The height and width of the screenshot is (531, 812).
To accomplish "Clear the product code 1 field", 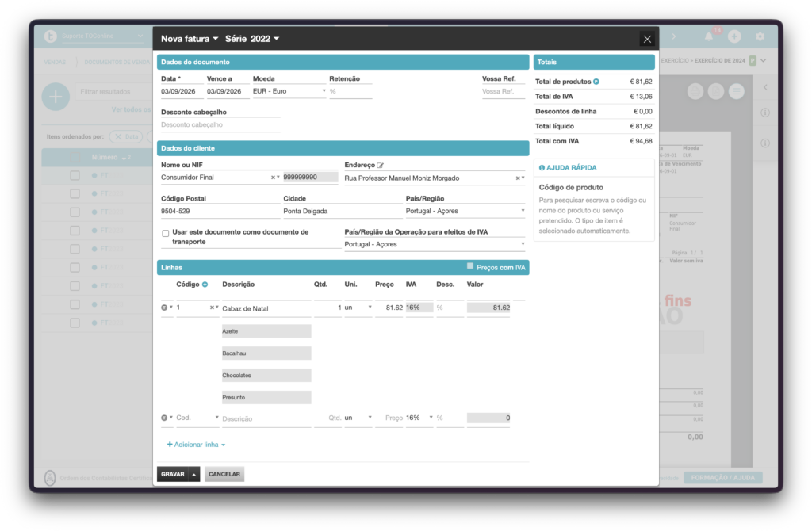I will tap(211, 308).
